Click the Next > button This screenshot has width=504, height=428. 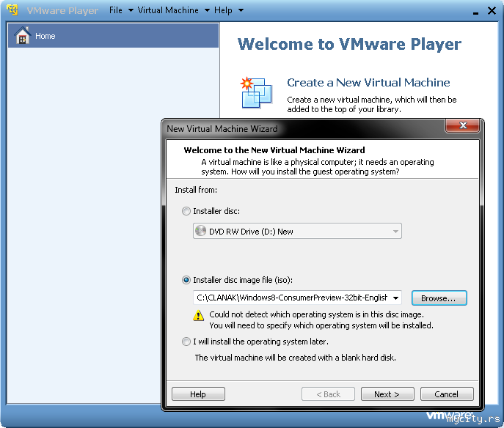[387, 394]
